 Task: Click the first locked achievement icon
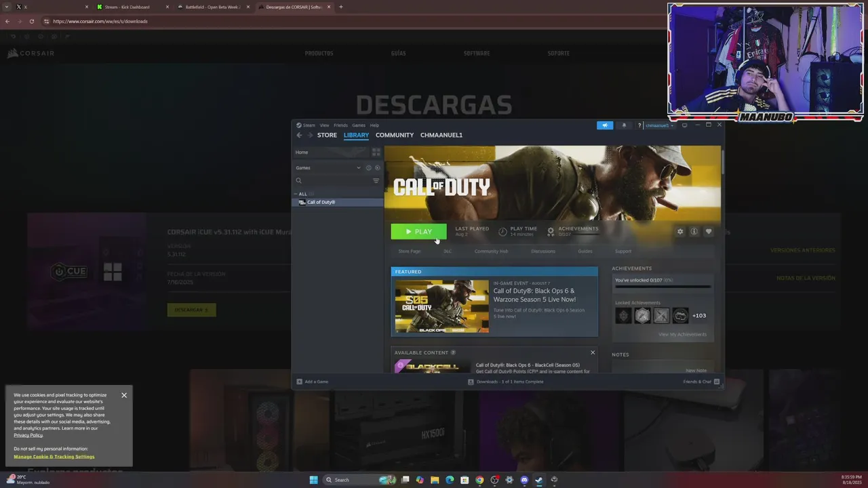coord(623,315)
